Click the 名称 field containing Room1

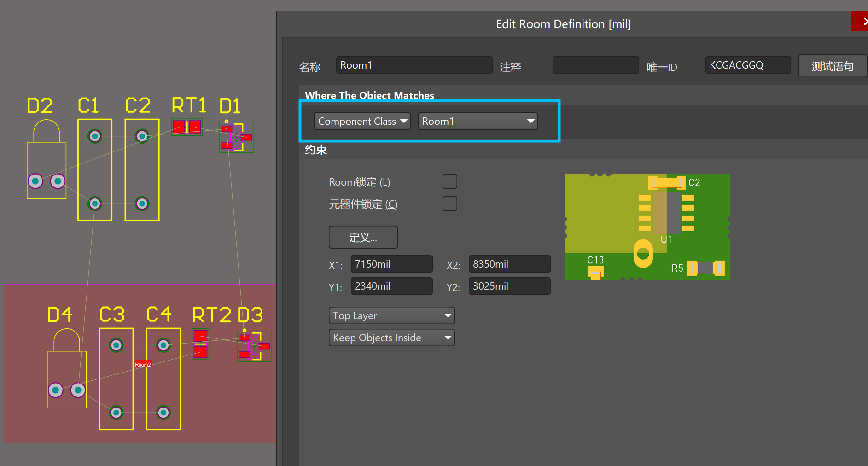(x=414, y=65)
